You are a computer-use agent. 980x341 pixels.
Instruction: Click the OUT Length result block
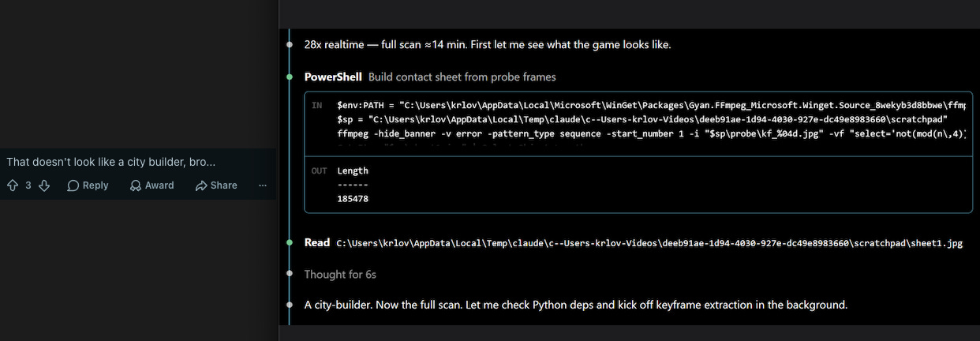point(638,185)
